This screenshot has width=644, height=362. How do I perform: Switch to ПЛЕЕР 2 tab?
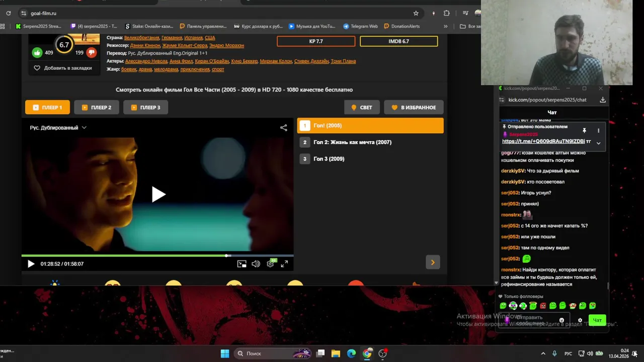click(97, 107)
